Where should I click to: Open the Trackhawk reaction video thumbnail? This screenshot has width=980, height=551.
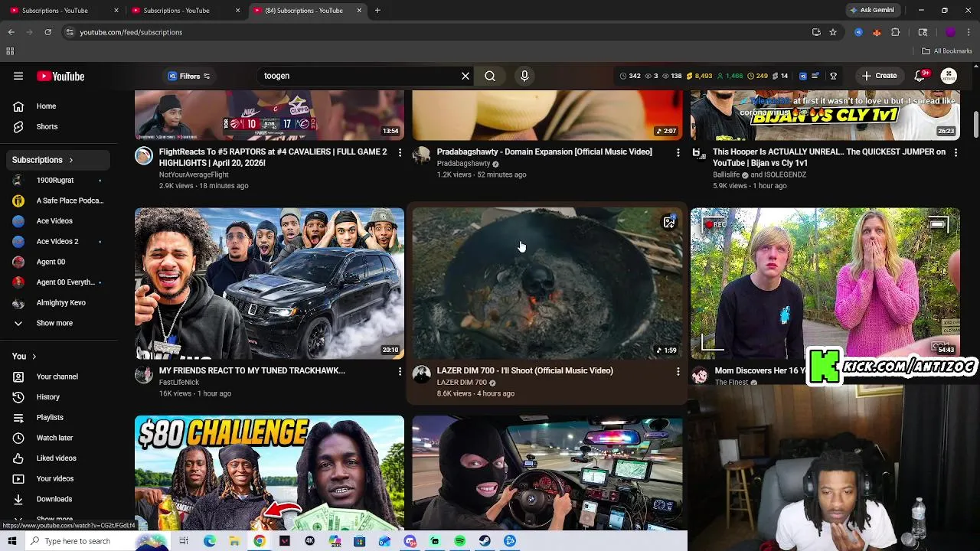click(269, 283)
